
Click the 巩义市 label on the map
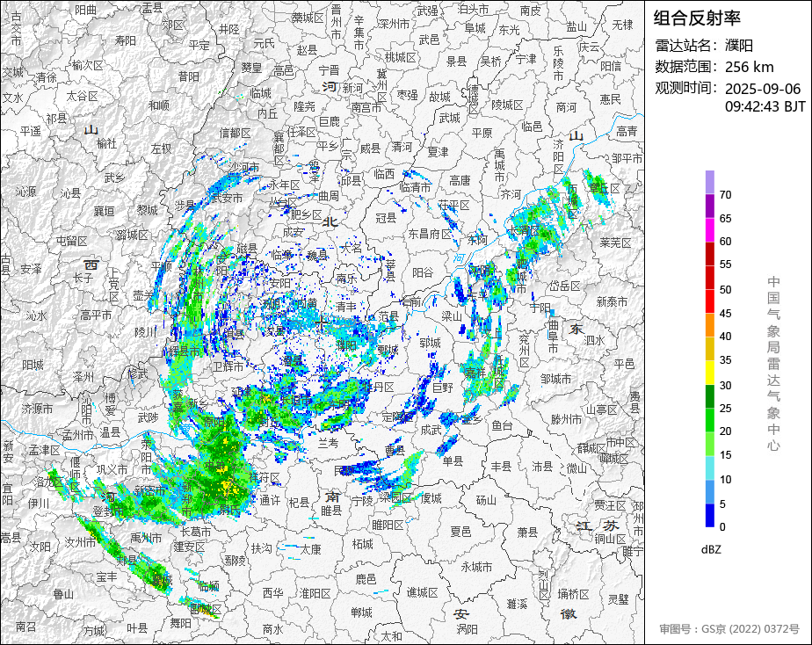click(112, 469)
